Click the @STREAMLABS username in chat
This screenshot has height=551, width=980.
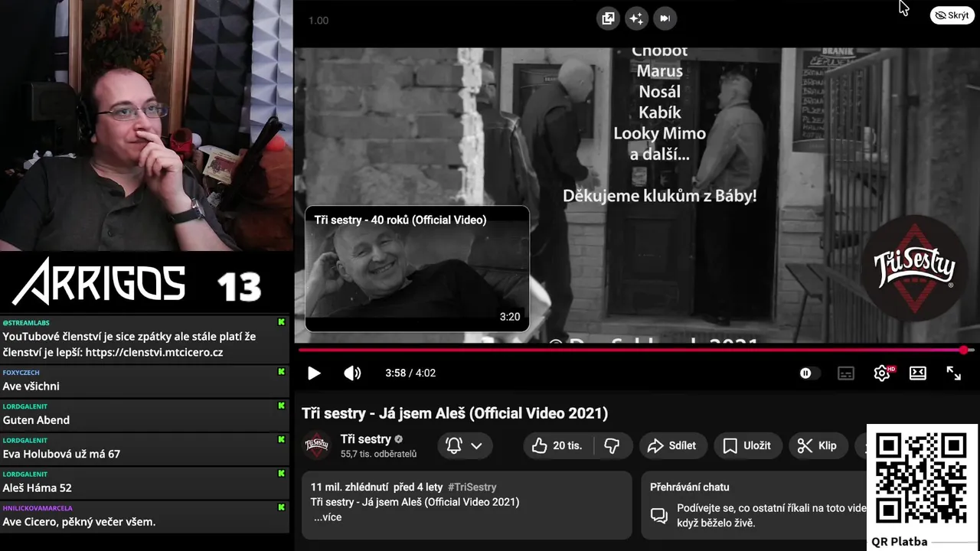[x=26, y=323]
